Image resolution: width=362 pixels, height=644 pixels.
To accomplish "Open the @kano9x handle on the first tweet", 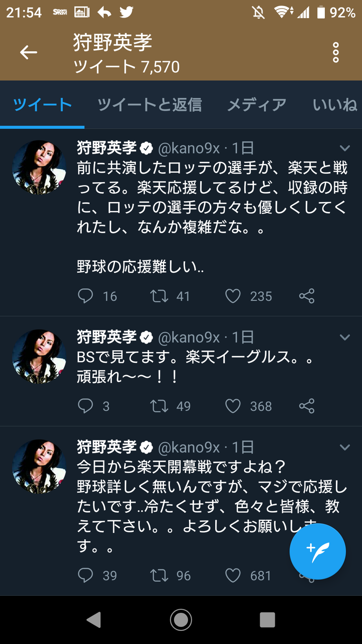I will pyautogui.click(x=189, y=148).
